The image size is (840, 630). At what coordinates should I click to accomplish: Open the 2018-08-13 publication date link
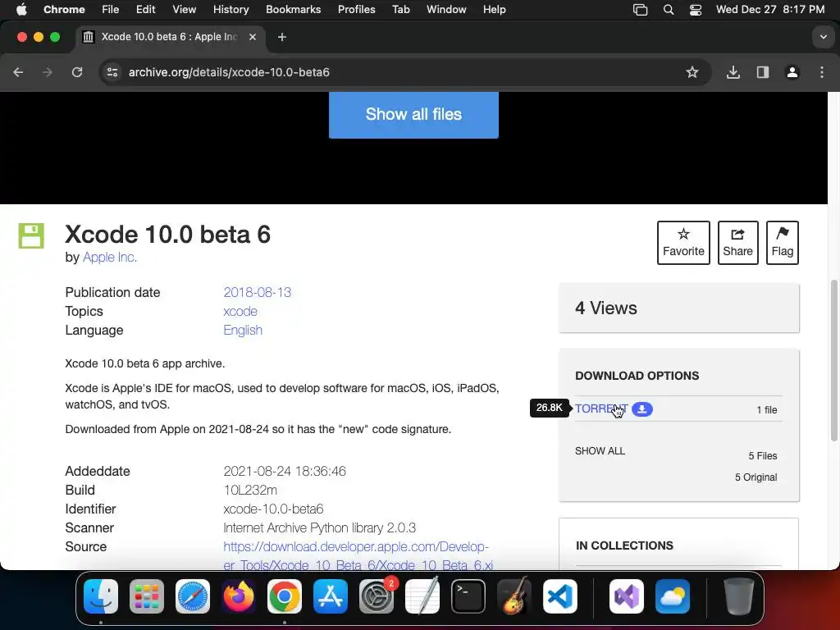[257, 293]
